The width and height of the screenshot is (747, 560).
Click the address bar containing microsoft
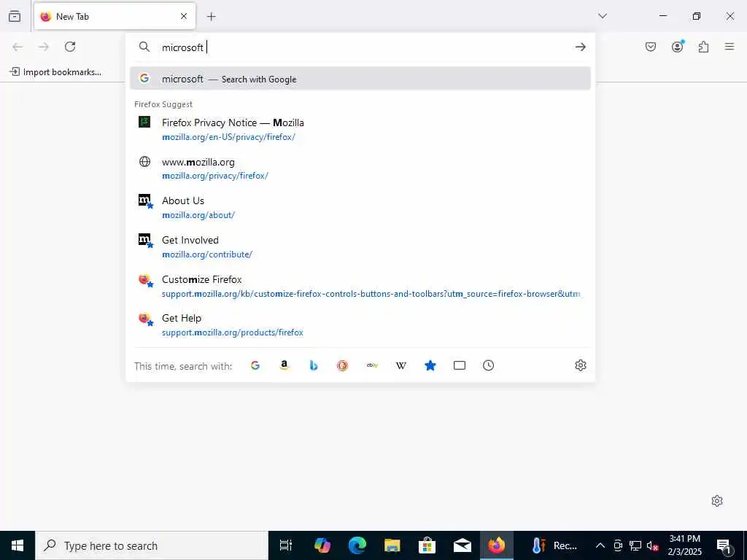click(362, 47)
